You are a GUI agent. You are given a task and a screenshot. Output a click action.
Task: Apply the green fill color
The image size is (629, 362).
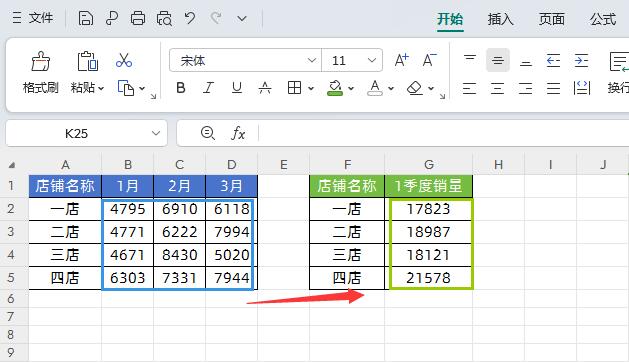click(335, 87)
